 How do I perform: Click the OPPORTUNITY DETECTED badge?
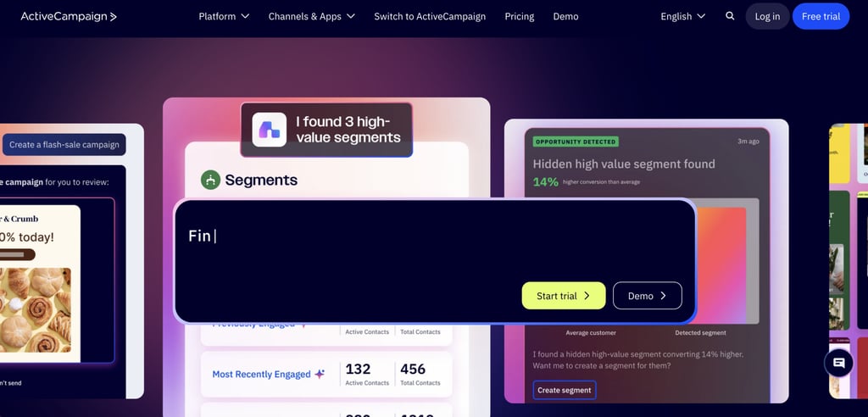tap(576, 142)
